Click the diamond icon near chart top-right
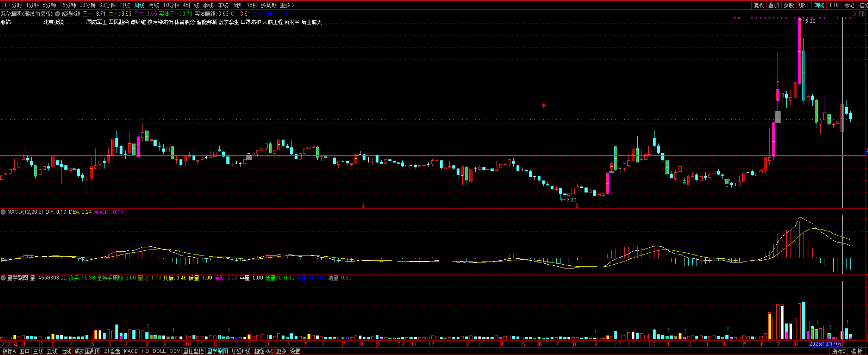The image size is (868, 355). tap(854, 14)
